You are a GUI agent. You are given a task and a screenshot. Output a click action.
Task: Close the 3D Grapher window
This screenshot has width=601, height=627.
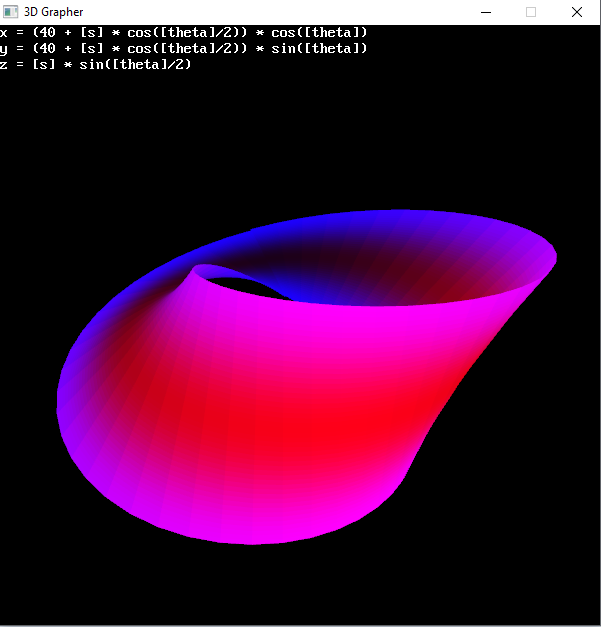coord(577,12)
